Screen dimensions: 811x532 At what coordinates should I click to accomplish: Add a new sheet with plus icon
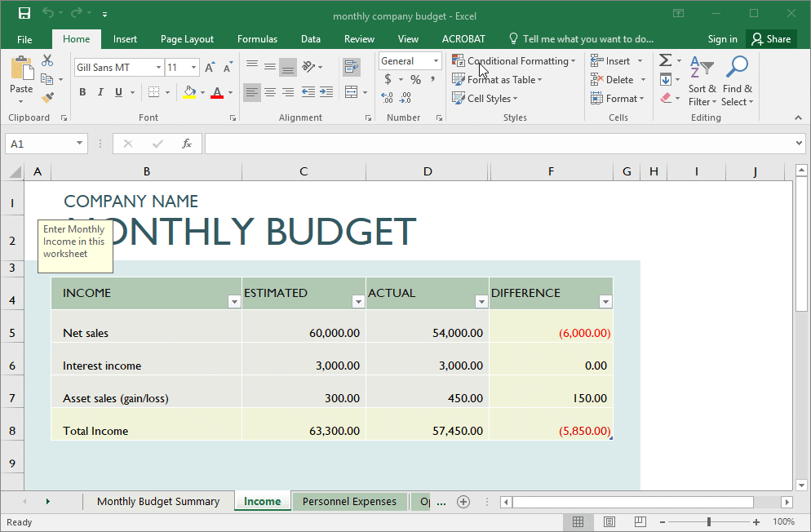tap(463, 502)
